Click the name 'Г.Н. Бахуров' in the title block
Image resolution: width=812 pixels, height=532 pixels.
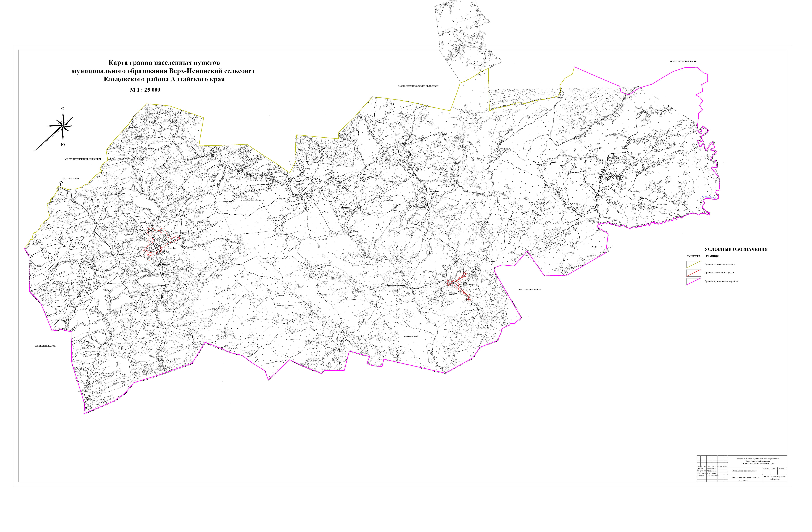712,471
